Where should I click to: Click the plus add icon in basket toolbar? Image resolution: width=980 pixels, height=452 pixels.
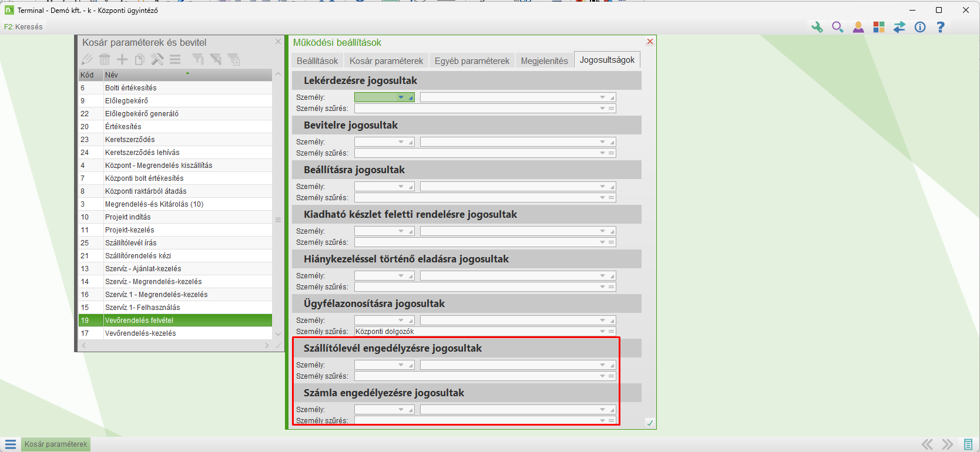[122, 59]
